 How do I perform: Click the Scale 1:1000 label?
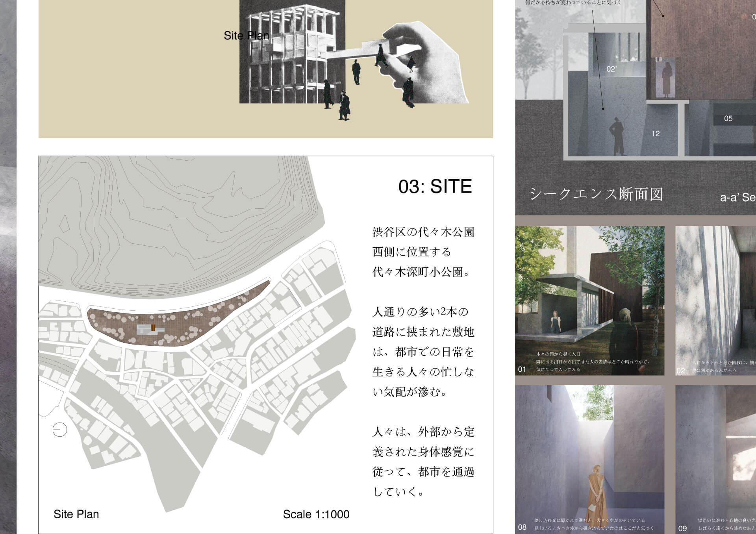[316, 514]
